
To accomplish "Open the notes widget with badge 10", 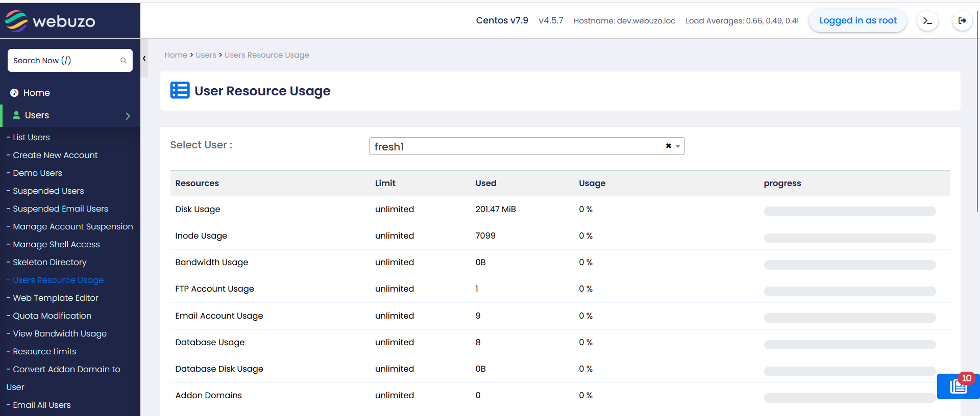I will [x=958, y=386].
